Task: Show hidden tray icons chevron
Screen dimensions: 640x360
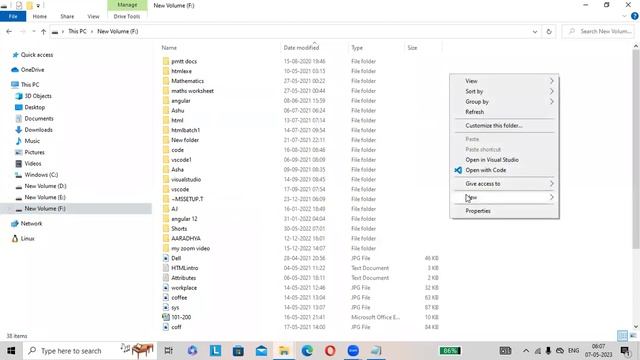Action: point(526,351)
